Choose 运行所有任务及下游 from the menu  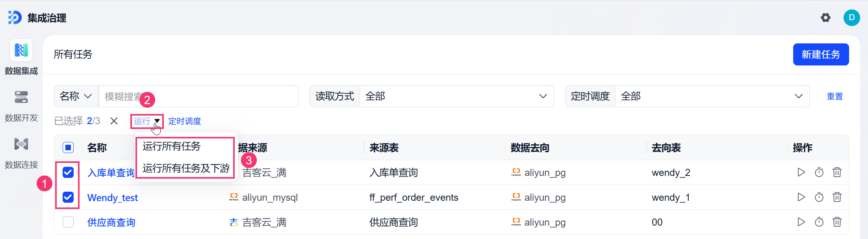click(185, 168)
